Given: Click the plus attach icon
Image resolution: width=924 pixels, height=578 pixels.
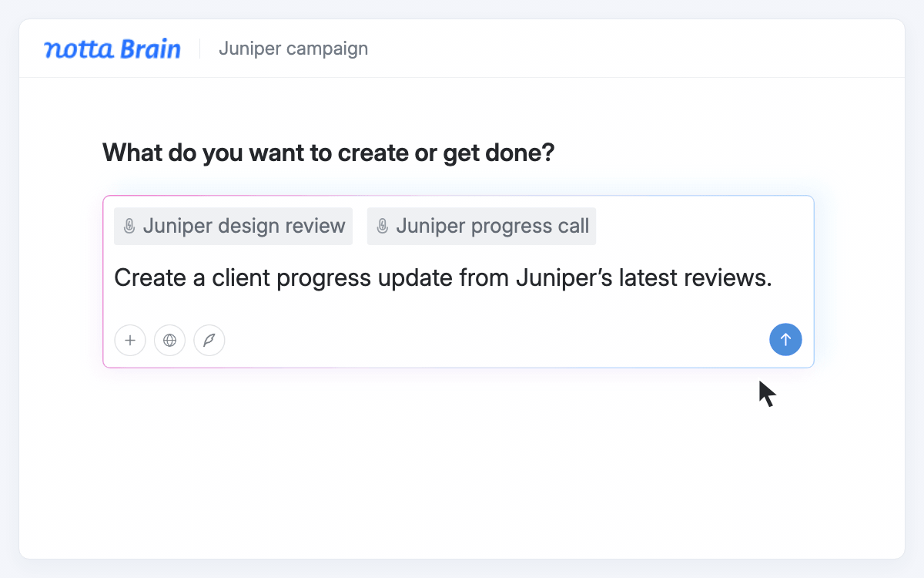Looking at the screenshot, I should (130, 340).
